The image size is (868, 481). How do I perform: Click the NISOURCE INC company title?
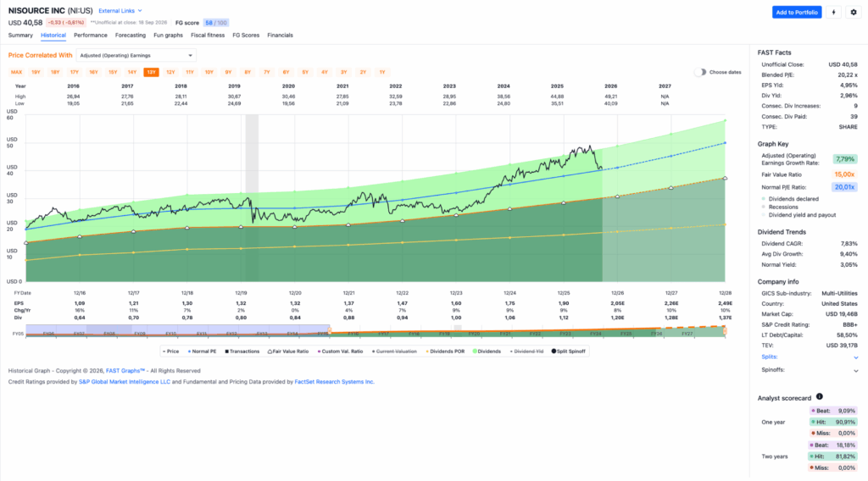[x=36, y=10]
